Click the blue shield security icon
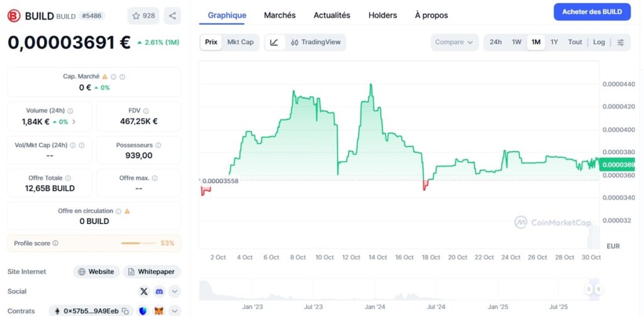This screenshot has width=644, height=316. tap(143, 311)
